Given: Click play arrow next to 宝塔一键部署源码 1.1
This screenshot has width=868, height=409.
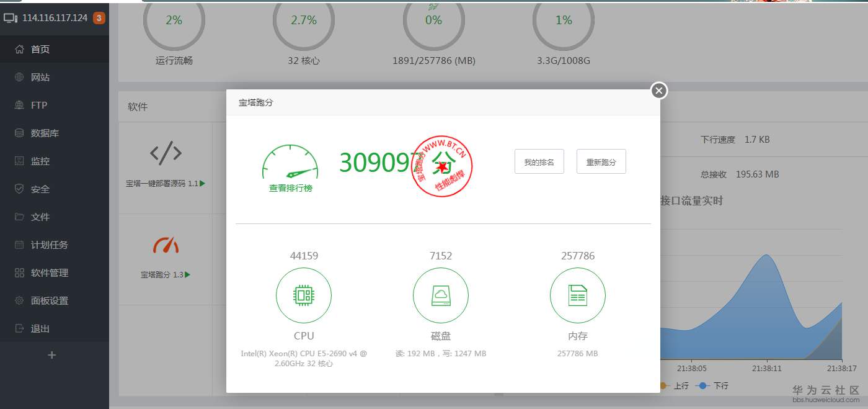Looking at the screenshot, I should click(203, 184).
